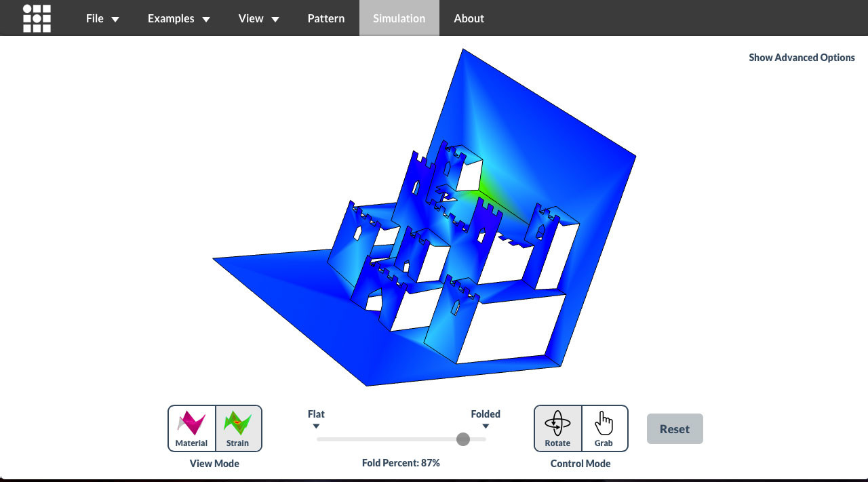Click the Folded marker above the slider
Viewport: 868px width, 482px height.
(x=486, y=419)
